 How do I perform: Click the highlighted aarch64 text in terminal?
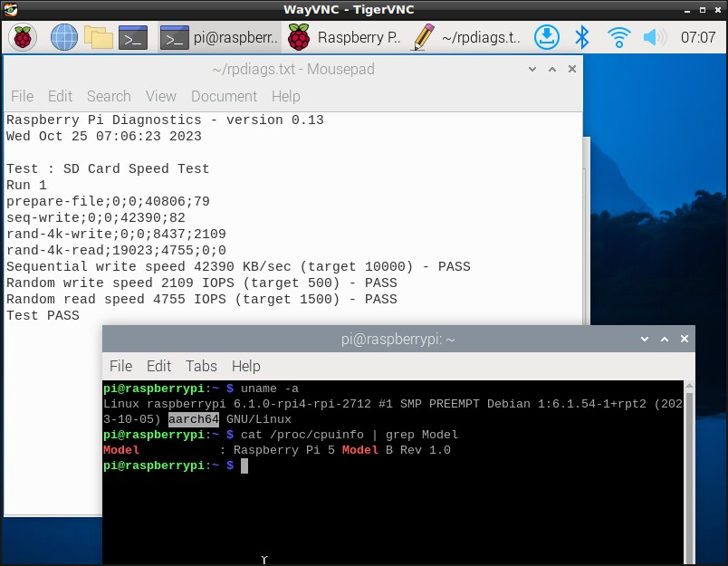point(193,419)
